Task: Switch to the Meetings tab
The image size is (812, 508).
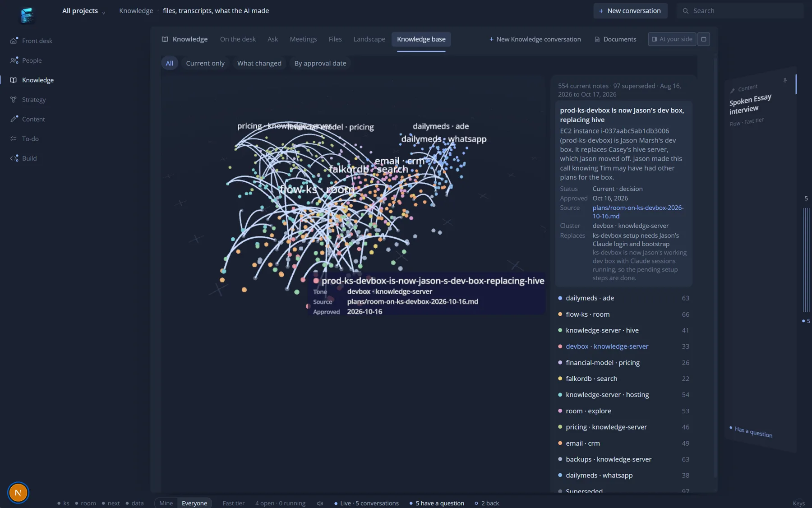Action: (303, 39)
